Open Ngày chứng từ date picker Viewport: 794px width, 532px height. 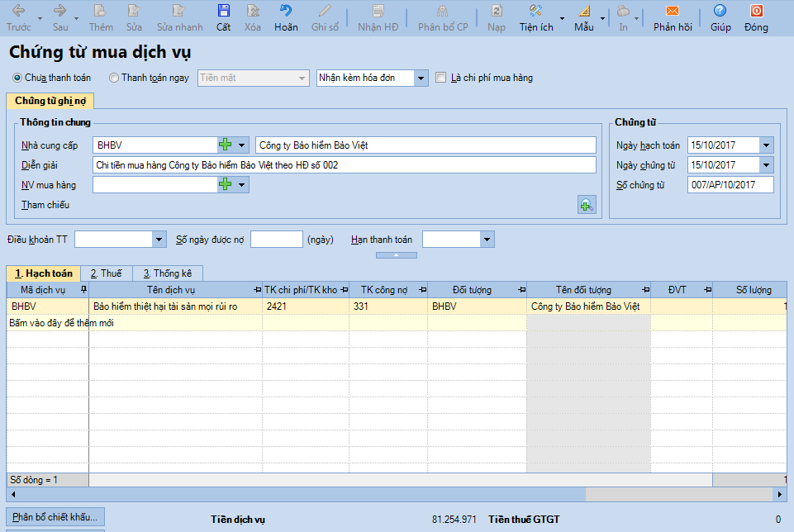coord(766,165)
